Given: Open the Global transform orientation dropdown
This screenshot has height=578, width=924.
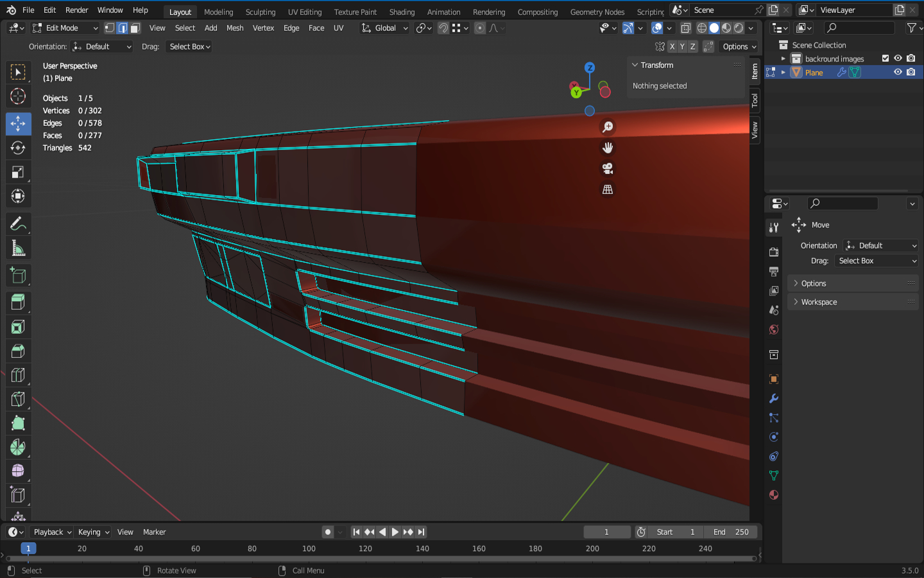Looking at the screenshot, I should point(385,28).
